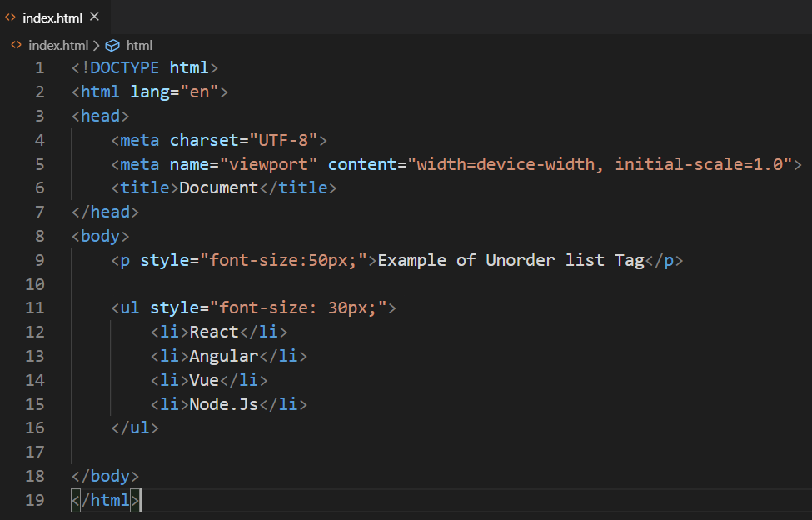Close the index.html tab

pyautogui.click(x=94, y=17)
